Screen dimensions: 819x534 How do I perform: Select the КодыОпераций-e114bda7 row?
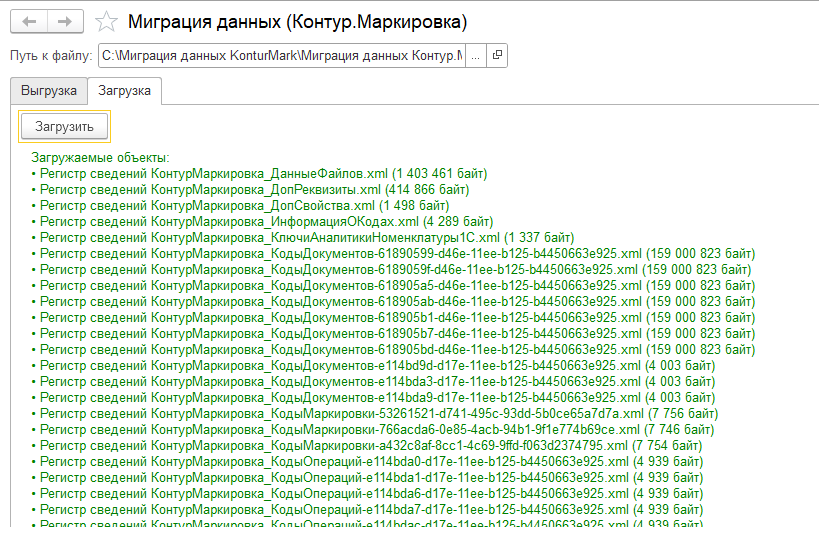(367, 510)
